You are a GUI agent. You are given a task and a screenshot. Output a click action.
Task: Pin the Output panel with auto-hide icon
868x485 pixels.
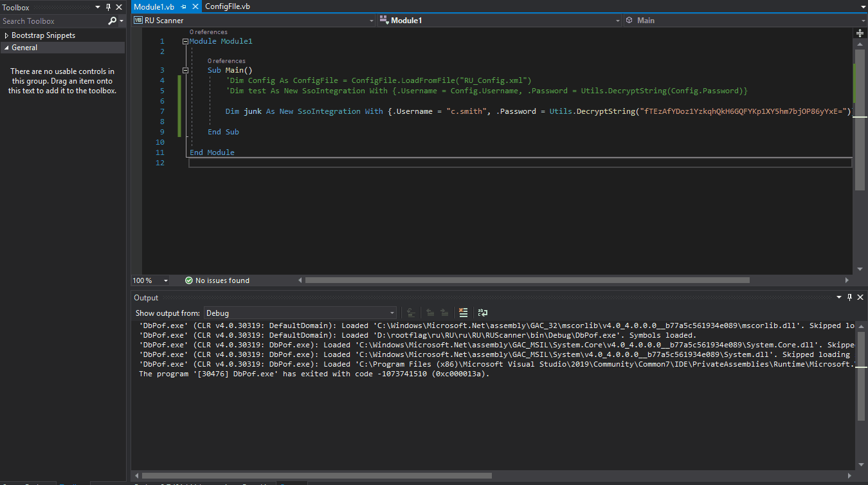(849, 297)
